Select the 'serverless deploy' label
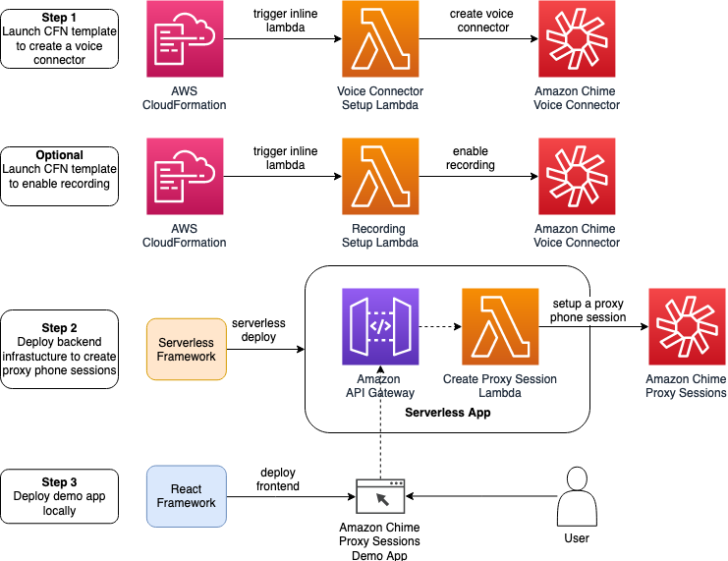This screenshot has width=728, height=561. pos(258,330)
